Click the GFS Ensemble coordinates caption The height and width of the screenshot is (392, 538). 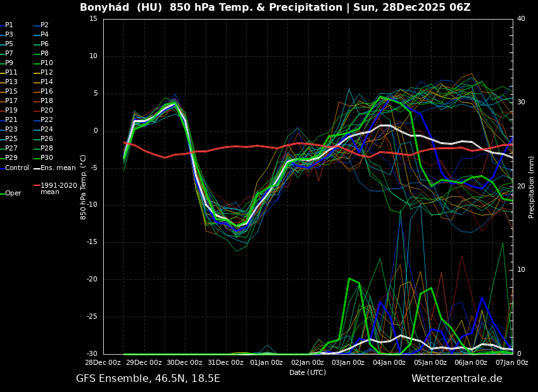[x=148, y=379]
